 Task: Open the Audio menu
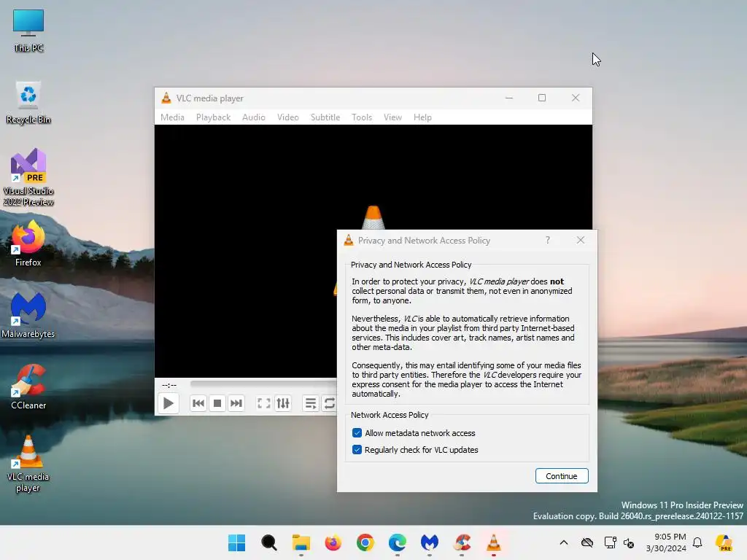pos(253,117)
